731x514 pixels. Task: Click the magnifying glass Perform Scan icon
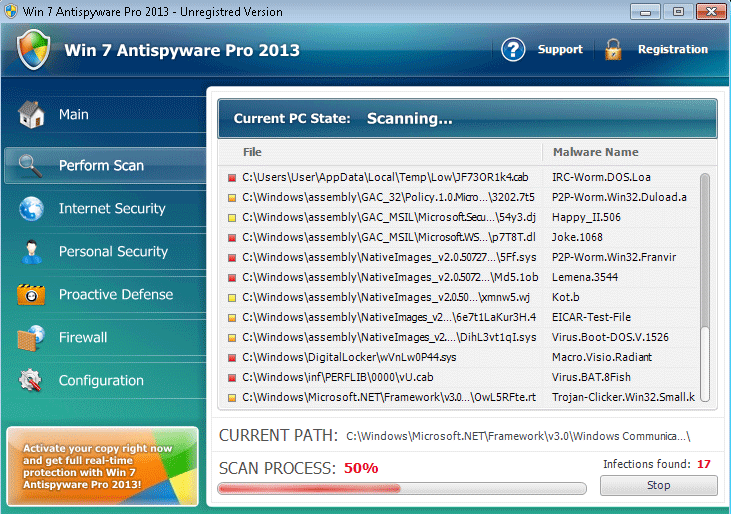(31, 166)
